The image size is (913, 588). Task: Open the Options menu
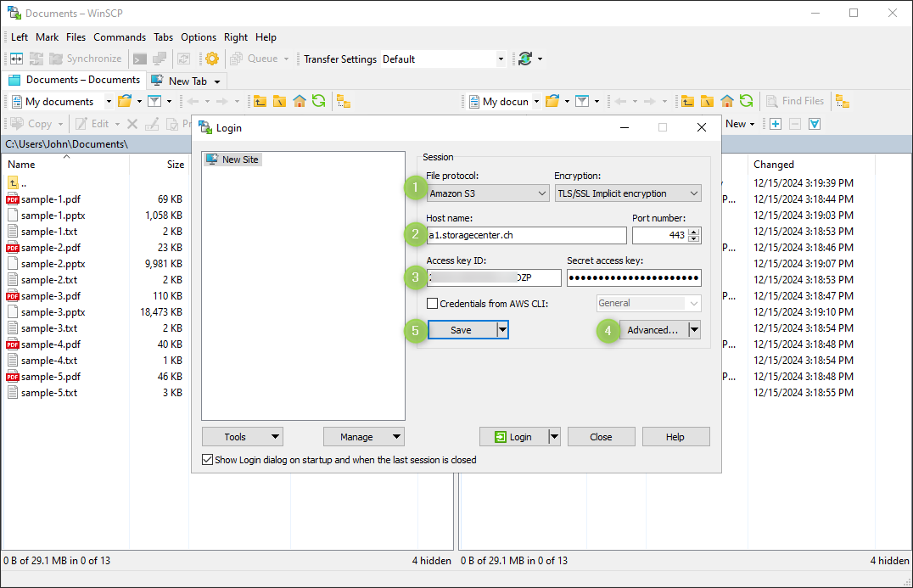tap(199, 37)
